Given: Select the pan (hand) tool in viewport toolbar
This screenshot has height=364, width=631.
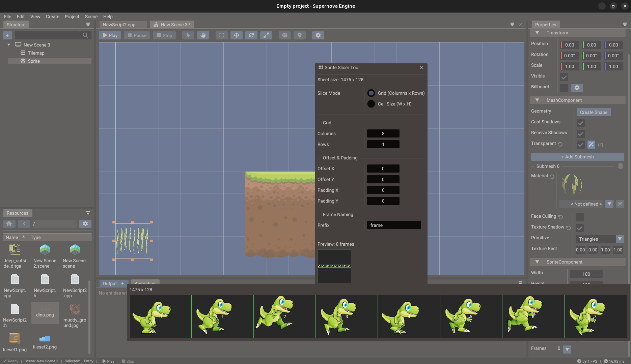Looking at the screenshot, I should tap(203, 35).
